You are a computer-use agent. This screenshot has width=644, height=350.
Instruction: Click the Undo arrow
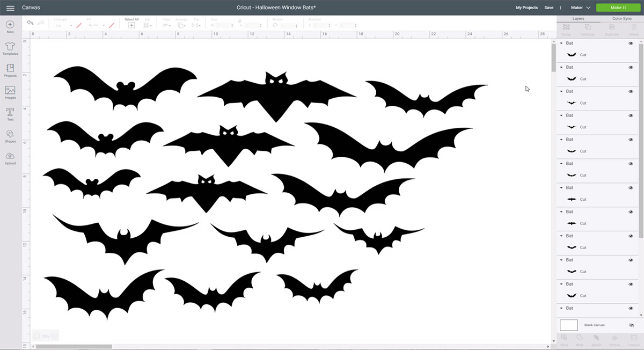click(30, 23)
